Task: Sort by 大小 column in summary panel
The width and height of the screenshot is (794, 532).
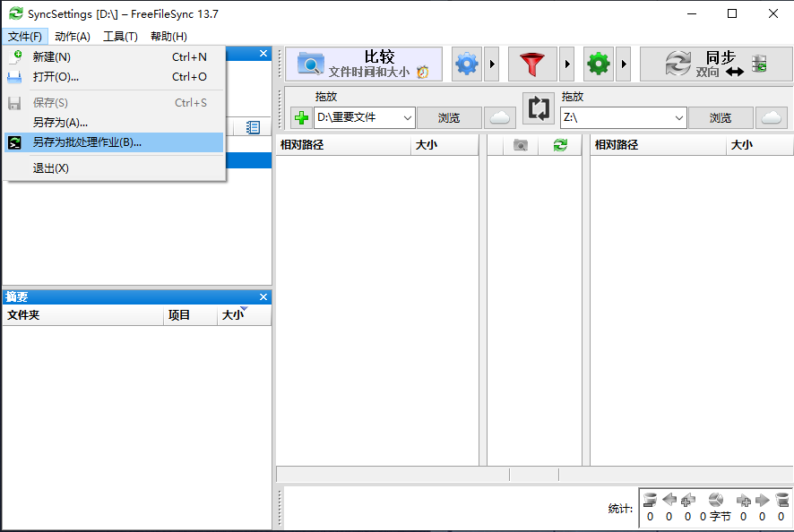Action: [244, 315]
